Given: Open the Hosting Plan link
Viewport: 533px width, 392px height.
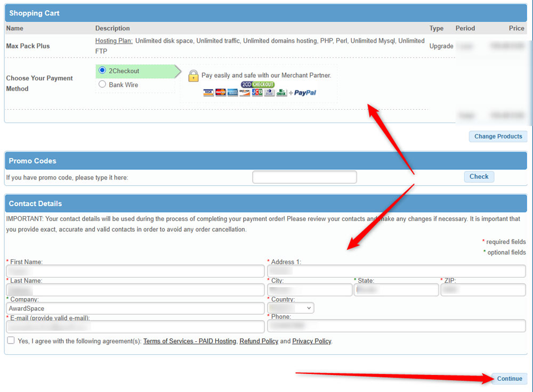Looking at the screenshot, I should tap(112, 40).
